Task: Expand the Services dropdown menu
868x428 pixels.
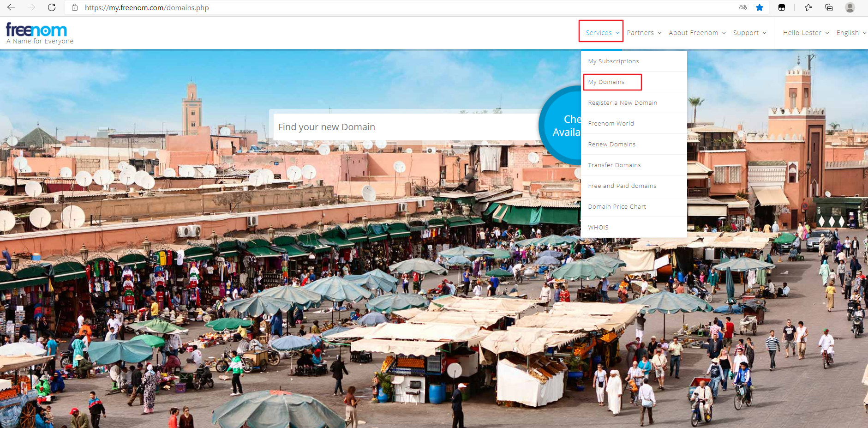Action: coord(602,33)
